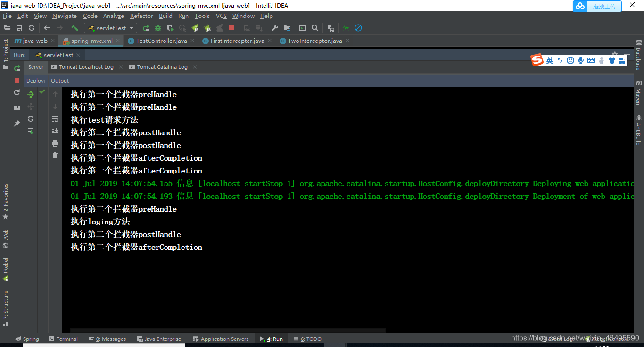Run with coverage shield icon
Image resolution: width=644 pixels, height=347 pixels.
click(170, 28)
